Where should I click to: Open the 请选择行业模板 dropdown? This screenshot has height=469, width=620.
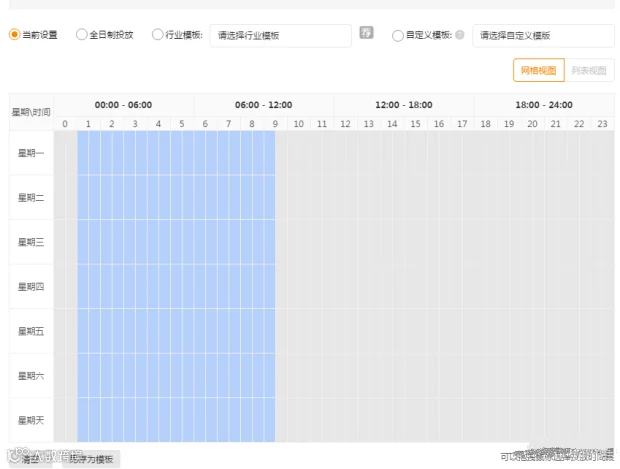point(281,36)
